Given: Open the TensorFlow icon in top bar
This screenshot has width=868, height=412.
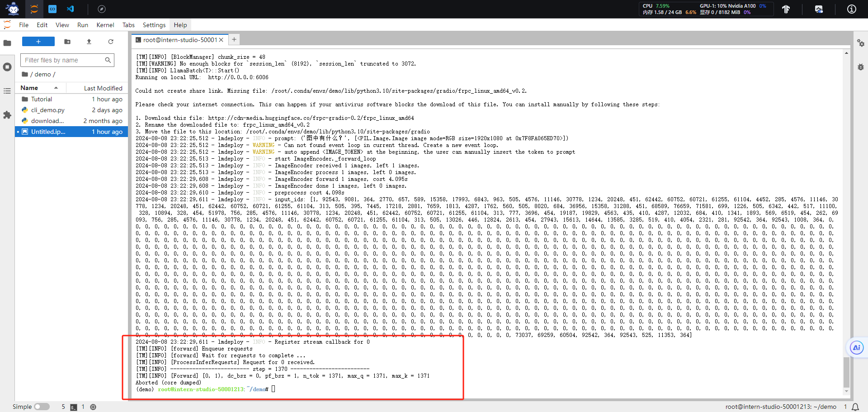Looking at the screenshot, I should (x=786, y=9).
